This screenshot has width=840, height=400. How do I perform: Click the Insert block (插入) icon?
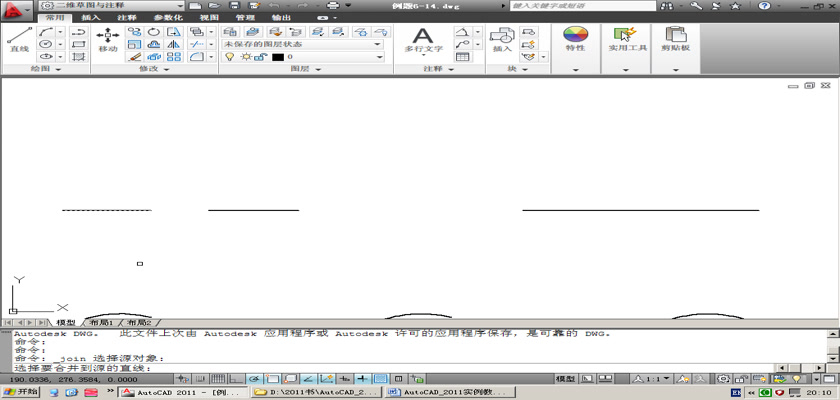(x=502, y=40)
